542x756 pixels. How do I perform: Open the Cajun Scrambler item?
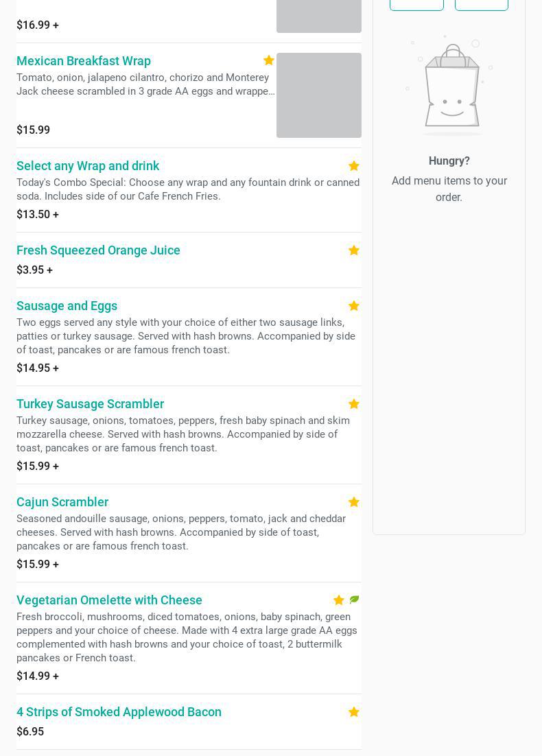[62, 502]
